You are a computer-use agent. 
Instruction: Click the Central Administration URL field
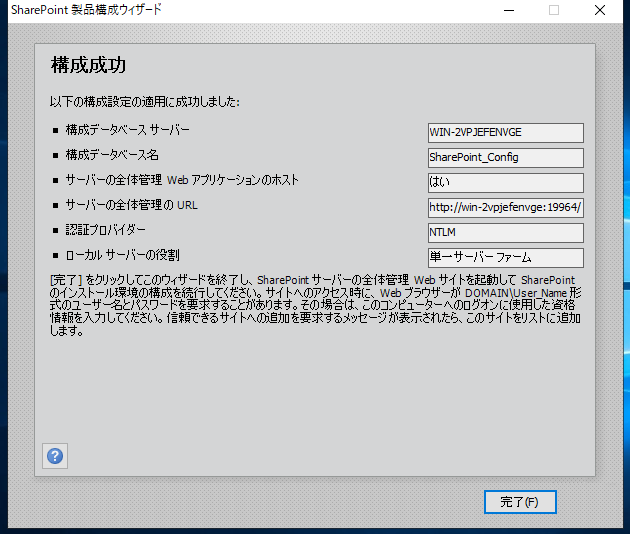click(506, 208)
